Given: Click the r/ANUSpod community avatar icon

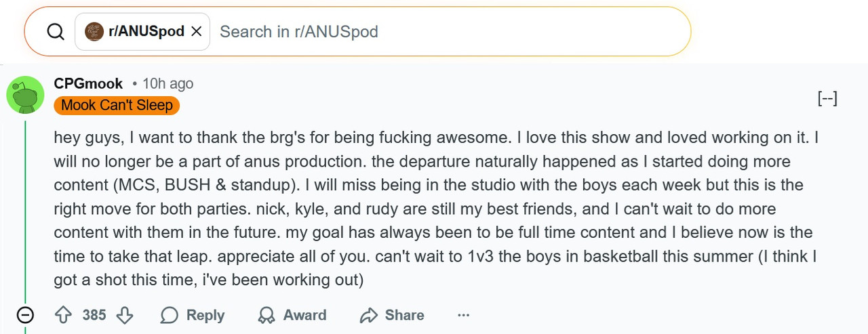Looking at the screenshot, I should click(94, 31).
